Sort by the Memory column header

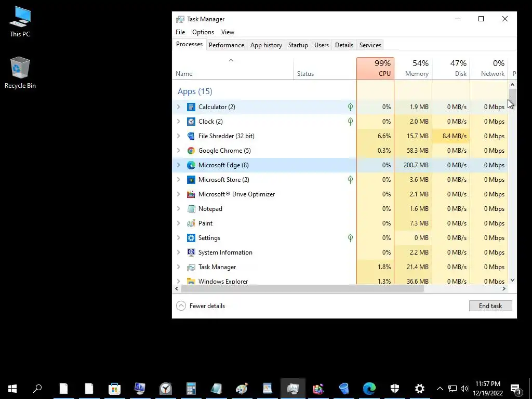click(x=413, y=69)
